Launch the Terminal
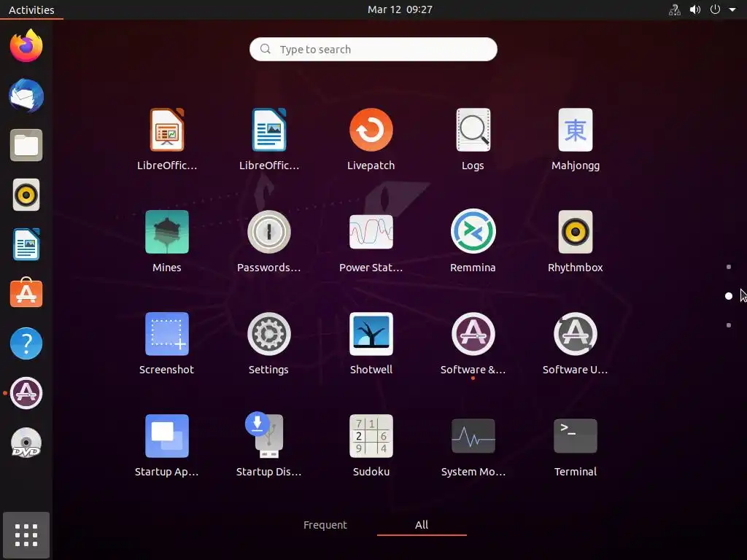Viewport: 747px width, 560px height. pos(575,446)
